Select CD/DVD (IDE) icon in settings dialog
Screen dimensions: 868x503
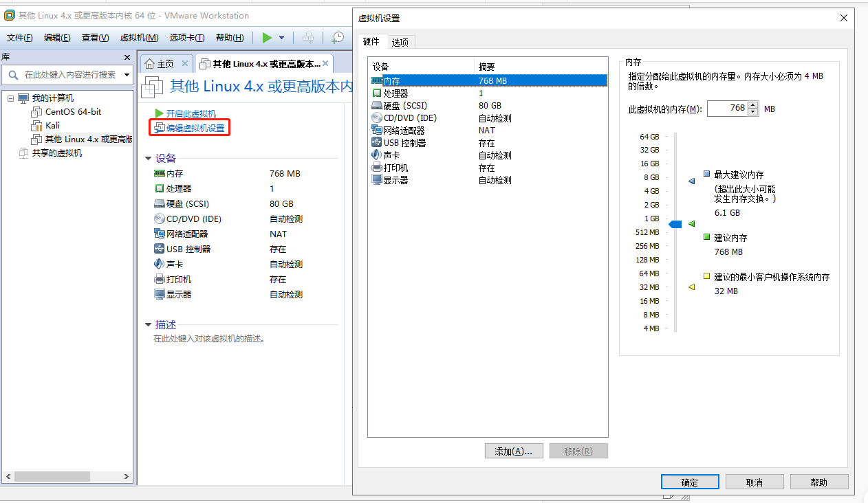pos(376,118)
